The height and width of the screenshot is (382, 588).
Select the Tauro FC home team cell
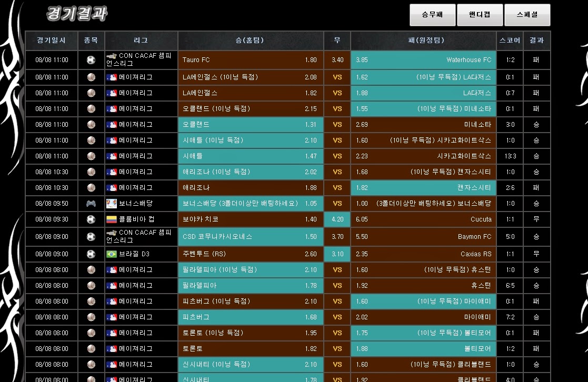[x=251, y=60]
